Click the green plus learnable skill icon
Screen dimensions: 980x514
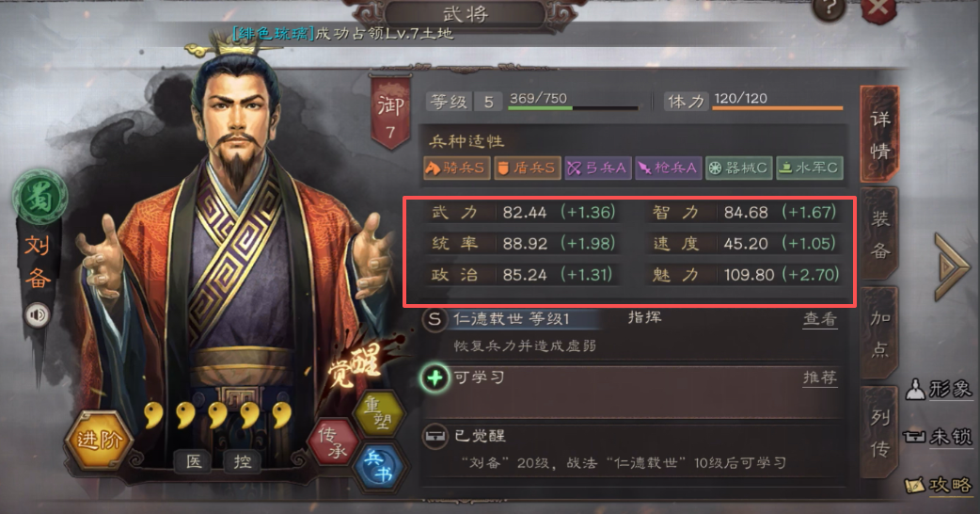[x=435, y=377]
